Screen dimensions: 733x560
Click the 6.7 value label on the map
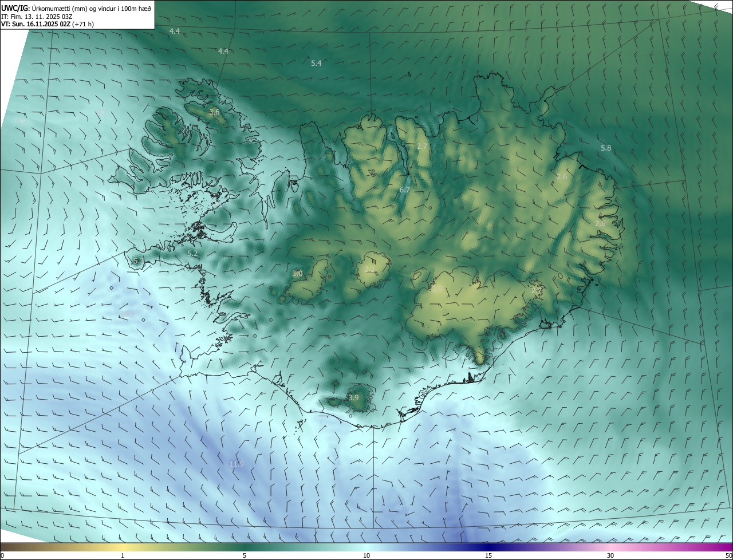coord(405,190)
